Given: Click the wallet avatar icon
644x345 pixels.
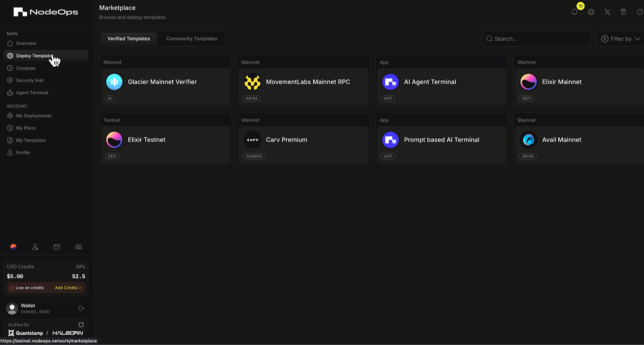Looking at the screenshot, I should point(12,308).
